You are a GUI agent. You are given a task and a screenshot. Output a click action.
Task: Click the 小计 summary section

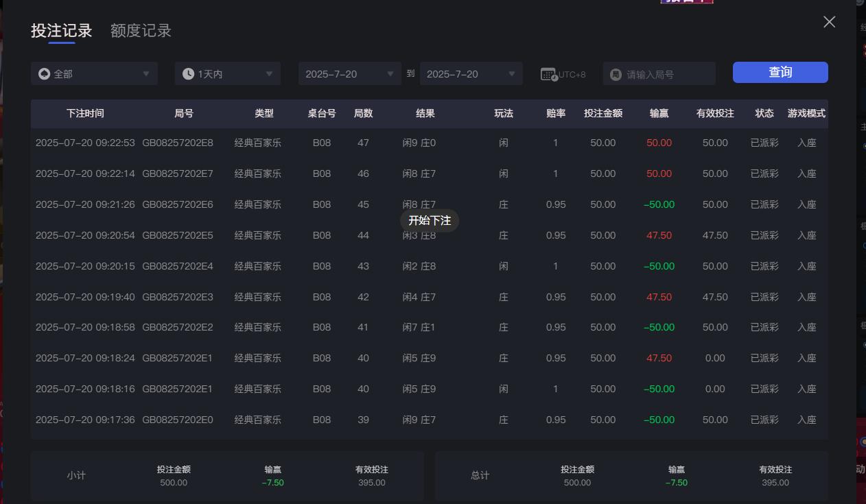(76, 475)
